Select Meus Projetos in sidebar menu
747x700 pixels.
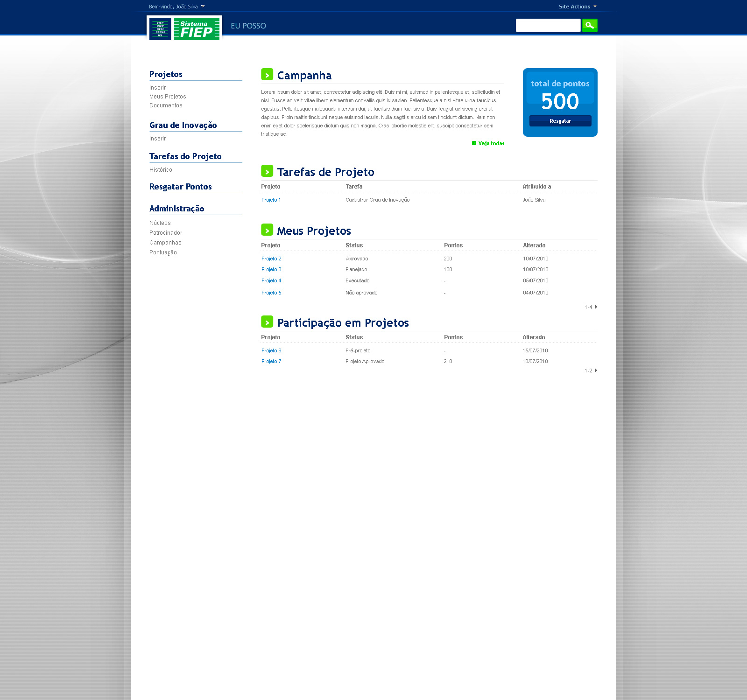168,97
